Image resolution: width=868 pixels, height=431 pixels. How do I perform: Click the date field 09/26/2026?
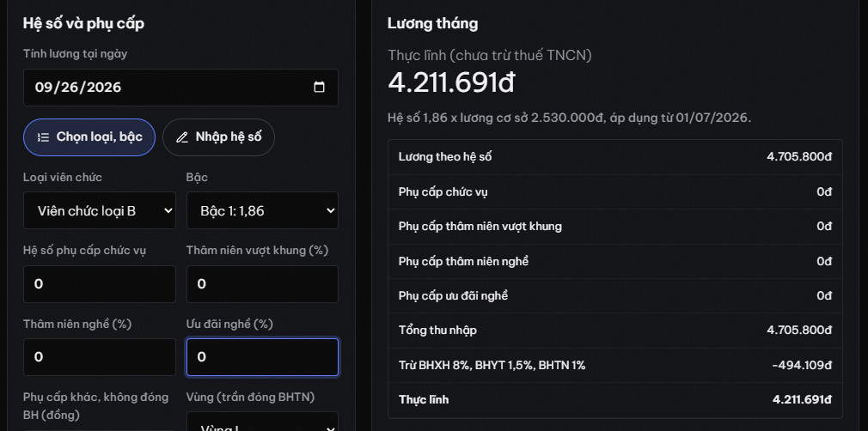180,88
